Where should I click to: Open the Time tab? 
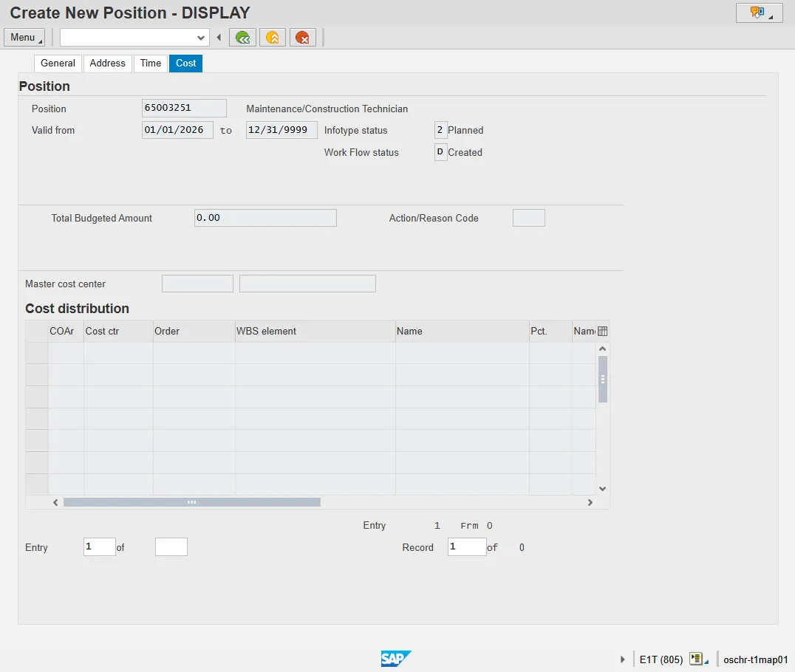click(x=151, y=64)
